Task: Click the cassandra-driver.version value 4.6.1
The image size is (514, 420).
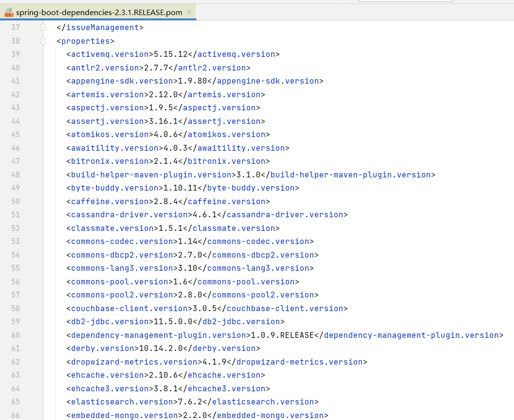Action: [x=205, y=215]
